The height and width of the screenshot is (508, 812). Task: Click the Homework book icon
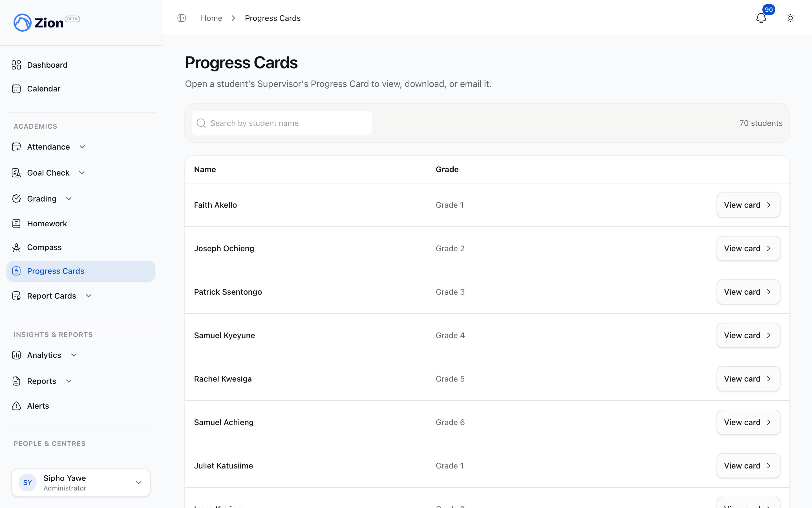click(16, 224)
